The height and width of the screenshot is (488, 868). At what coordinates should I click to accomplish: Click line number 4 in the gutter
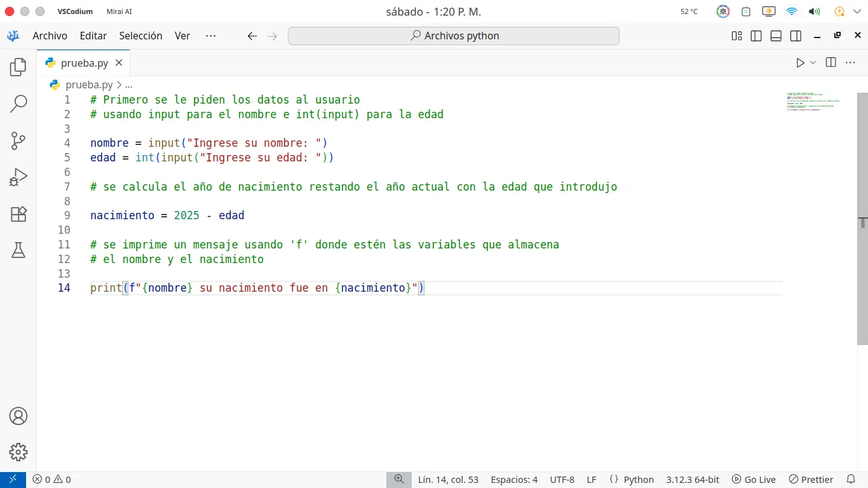[67, 143]
